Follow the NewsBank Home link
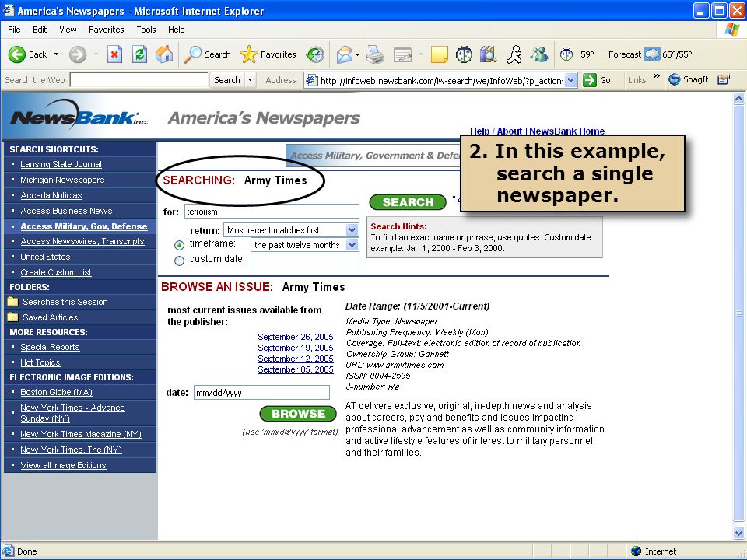 coord(567,131)
